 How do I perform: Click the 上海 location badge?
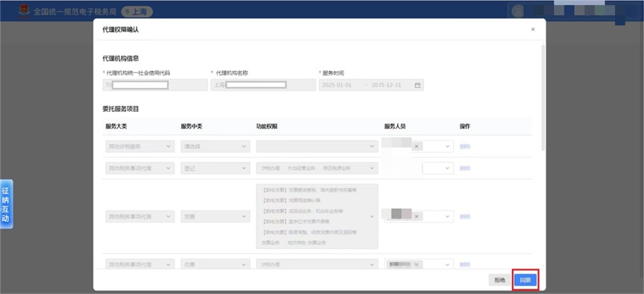point(137,12)
